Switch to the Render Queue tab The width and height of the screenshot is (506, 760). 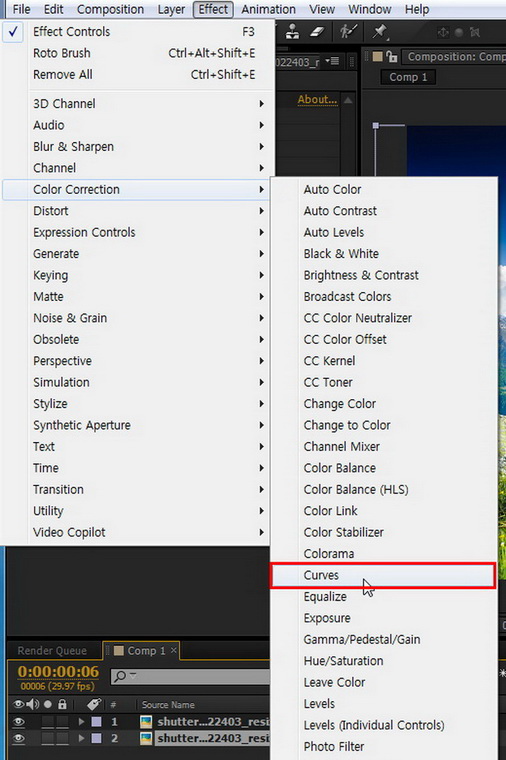[x=52, y=650]
